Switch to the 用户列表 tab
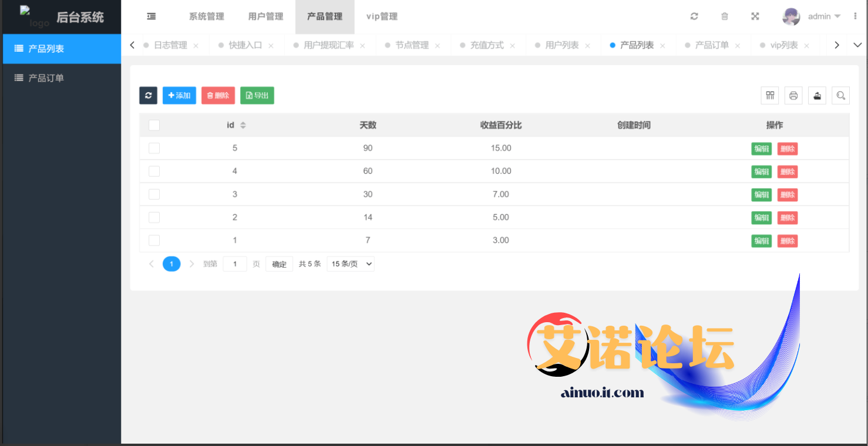 click(x=562, y=45)
